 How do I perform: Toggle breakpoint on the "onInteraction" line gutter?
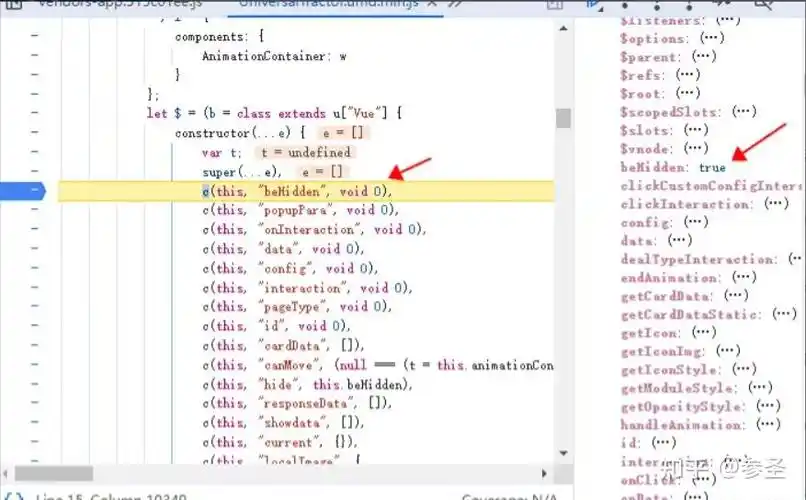[33, 229]
